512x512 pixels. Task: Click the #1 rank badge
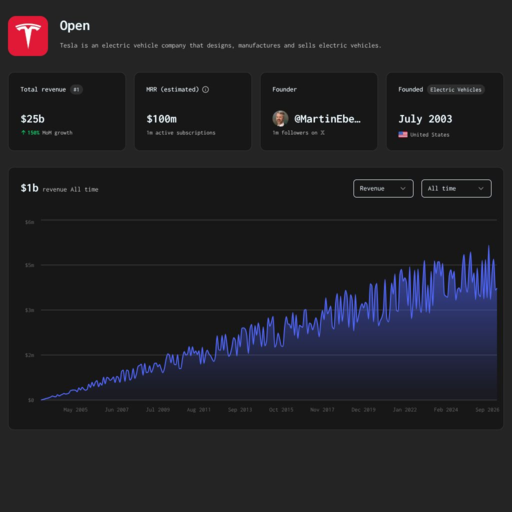tap(76, 89)
